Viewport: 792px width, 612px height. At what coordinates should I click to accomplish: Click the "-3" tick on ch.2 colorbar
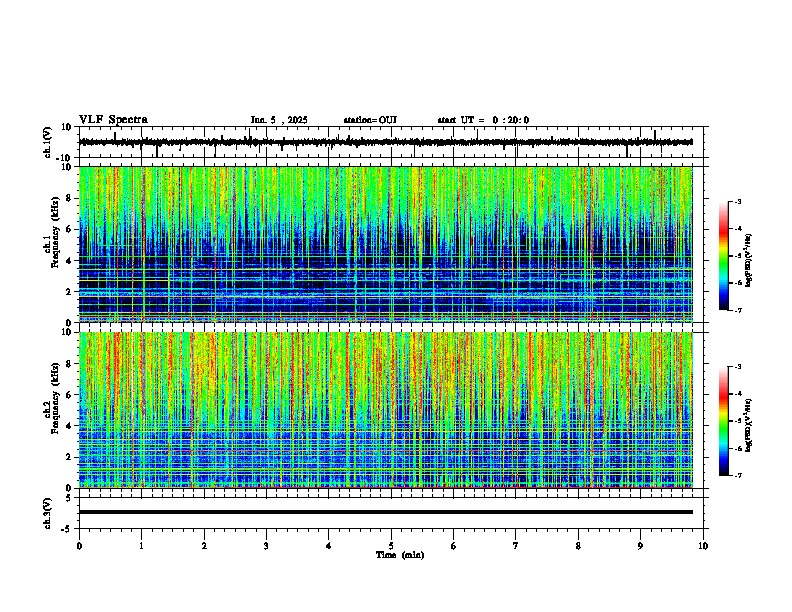point(738,367)
